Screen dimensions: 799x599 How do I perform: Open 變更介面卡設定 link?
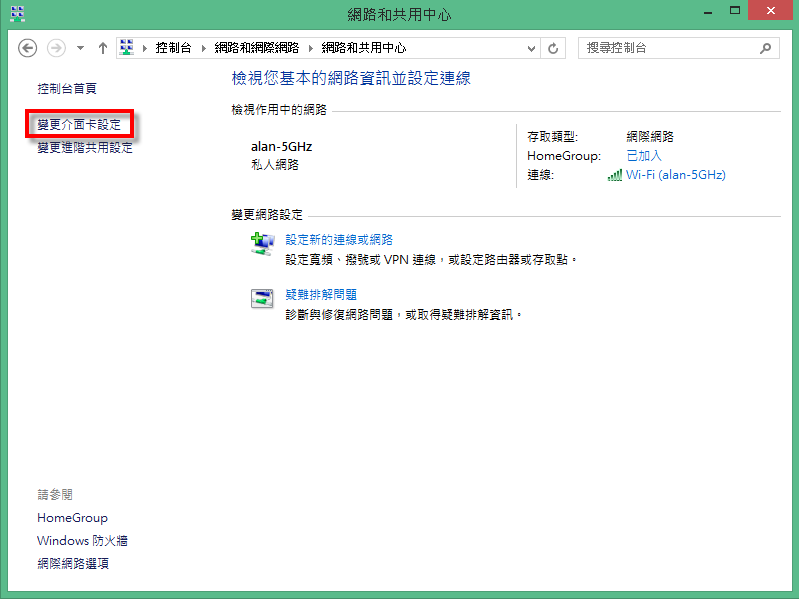click(79, 125)
